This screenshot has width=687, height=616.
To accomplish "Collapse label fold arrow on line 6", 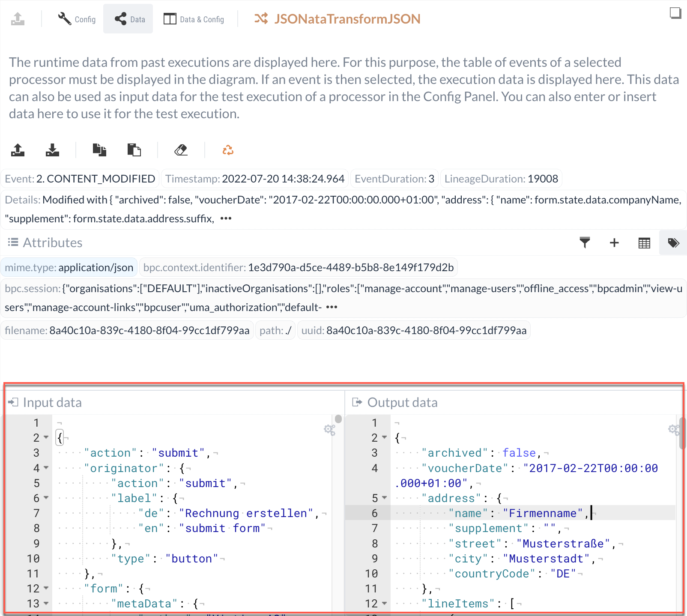I will (x=46, y=498).
